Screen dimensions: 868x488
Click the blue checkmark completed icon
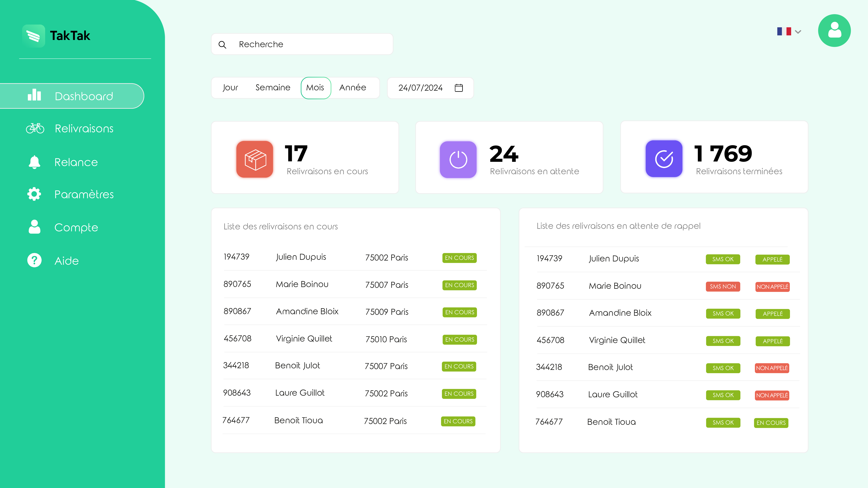[664, 159]
